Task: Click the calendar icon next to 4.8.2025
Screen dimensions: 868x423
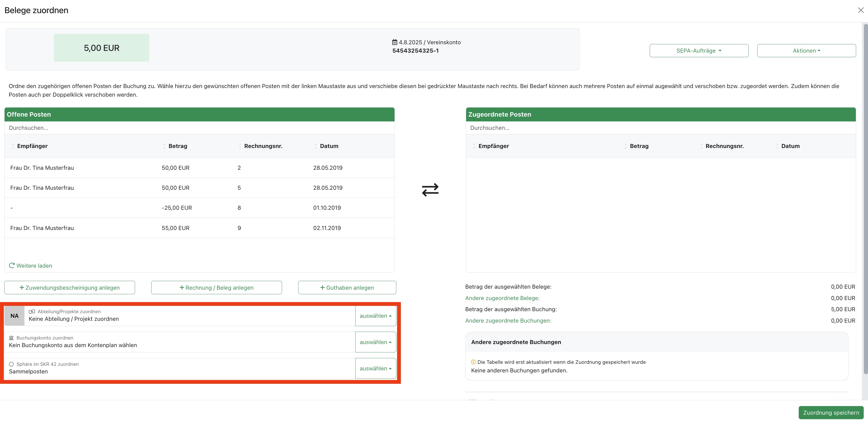Action: tap(395, 42)
